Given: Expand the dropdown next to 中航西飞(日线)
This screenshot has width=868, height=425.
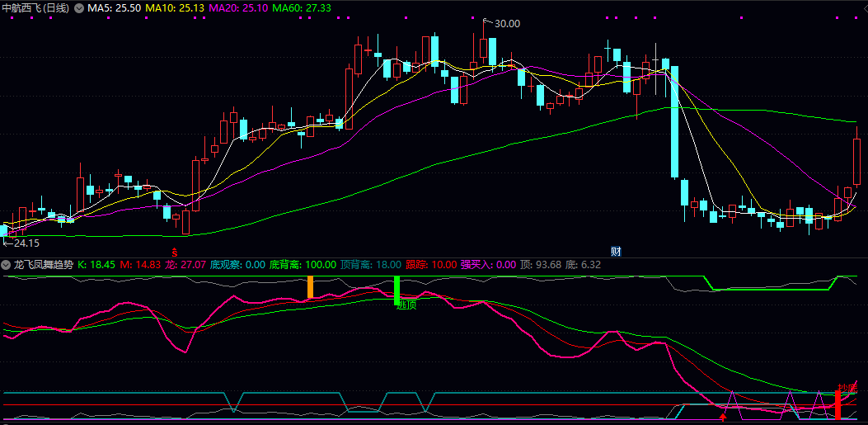Looking at the screenshot, I should click(78, 7).
